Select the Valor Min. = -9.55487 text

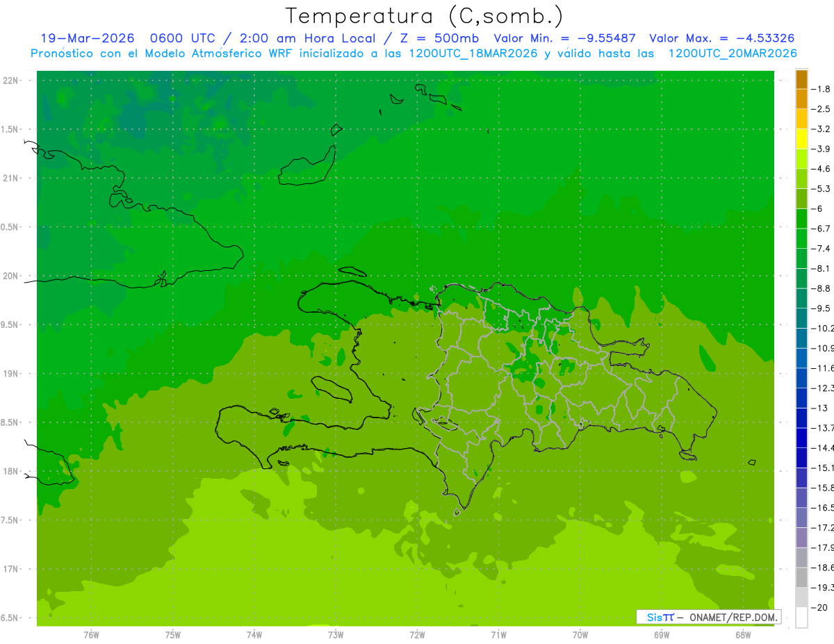(564, 38)
